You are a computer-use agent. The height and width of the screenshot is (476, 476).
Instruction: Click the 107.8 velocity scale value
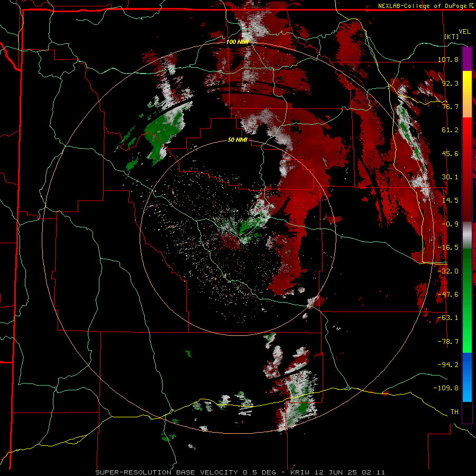click(448, 59)
